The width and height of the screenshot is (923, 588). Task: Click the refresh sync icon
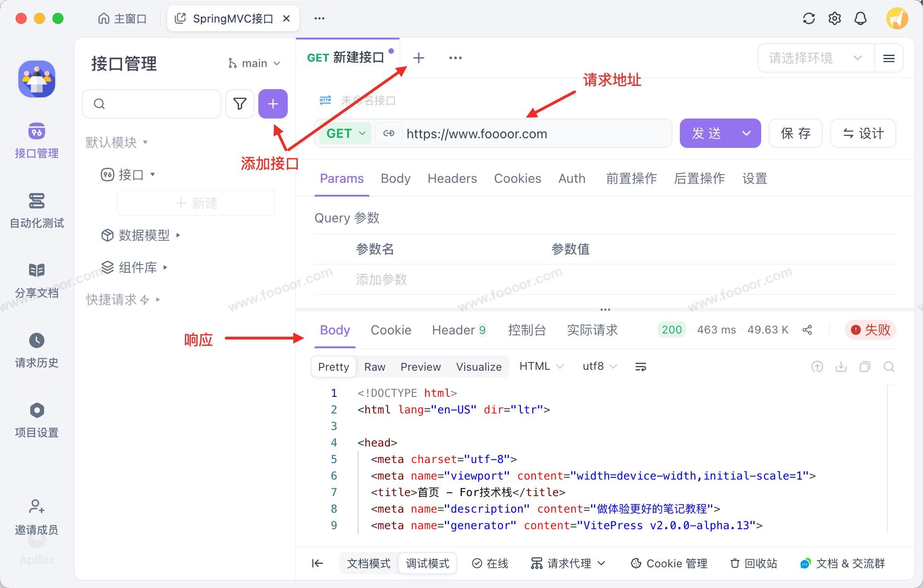click(809, 18)
